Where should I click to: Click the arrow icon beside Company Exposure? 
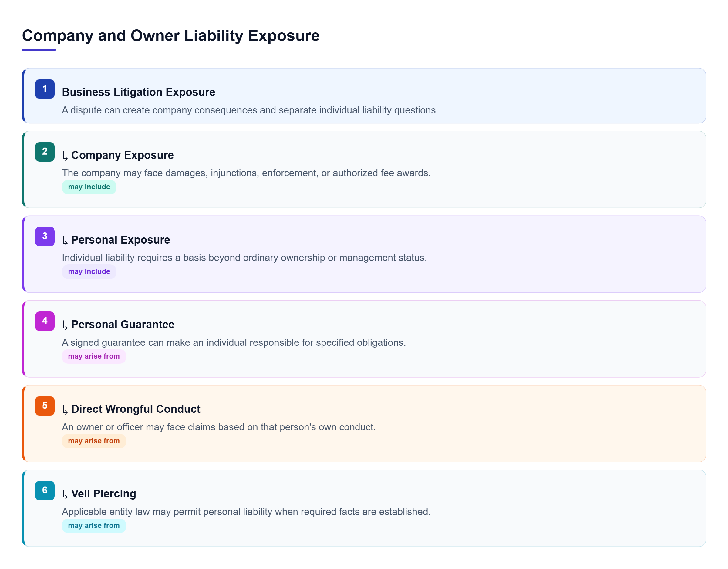coord(65,156)
